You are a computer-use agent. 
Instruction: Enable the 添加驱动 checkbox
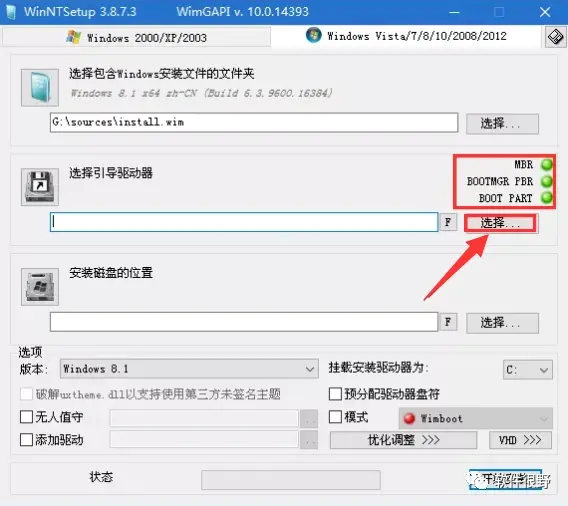pos(26,440)
